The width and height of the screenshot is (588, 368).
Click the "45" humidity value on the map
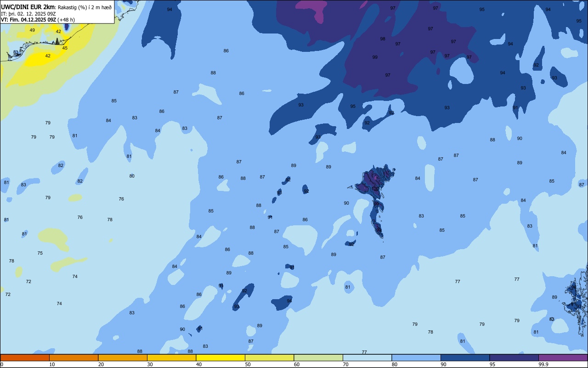65,48
